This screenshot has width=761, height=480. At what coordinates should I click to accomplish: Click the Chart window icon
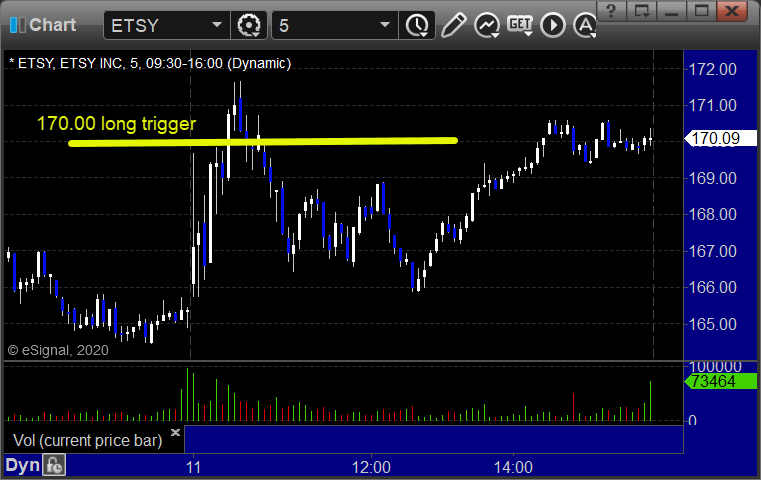17,25
